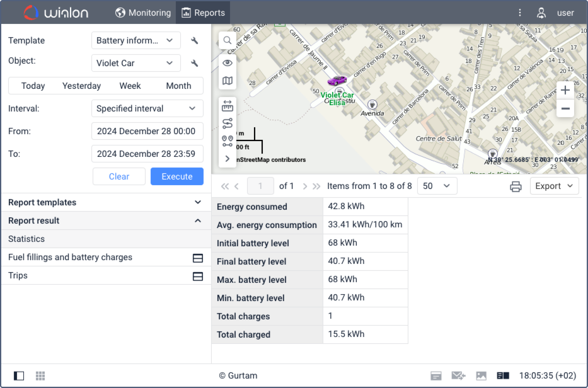588x388 pixels.
Task: Click the Execute button
Action: (x=176, y=176)
